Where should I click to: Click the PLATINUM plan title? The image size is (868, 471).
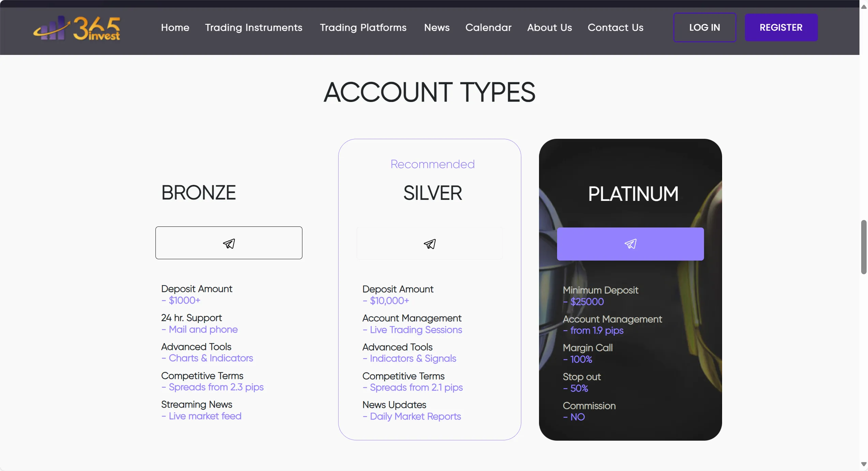633,194
